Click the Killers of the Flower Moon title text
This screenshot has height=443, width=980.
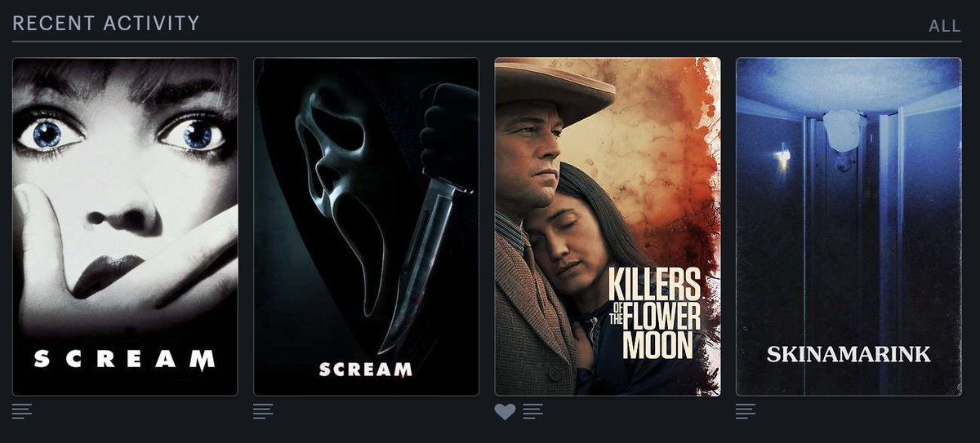tap(655, 313)
